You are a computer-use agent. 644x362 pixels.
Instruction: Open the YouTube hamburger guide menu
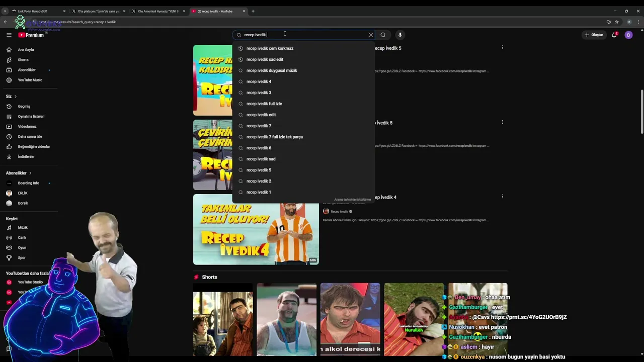pos(9,35)
